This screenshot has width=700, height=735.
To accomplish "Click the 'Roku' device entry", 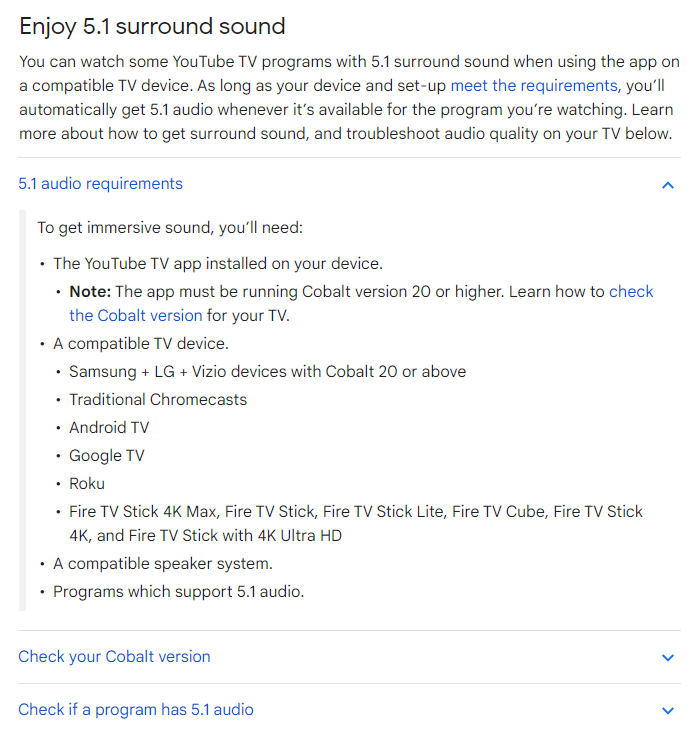I will (87, 484).
